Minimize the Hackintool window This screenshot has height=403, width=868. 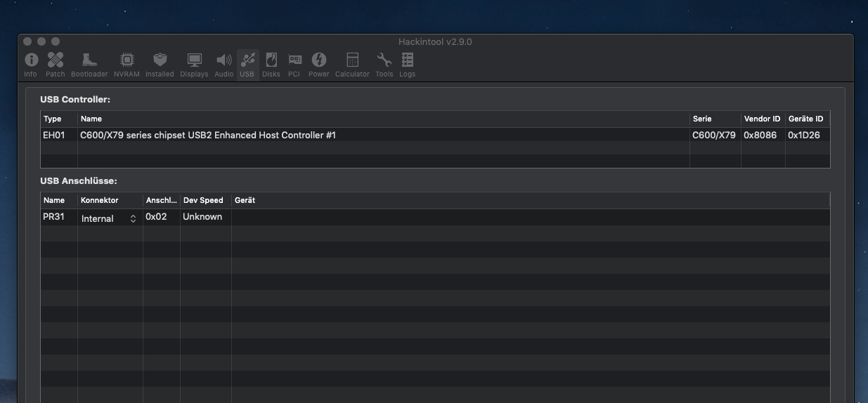[41, 41]
